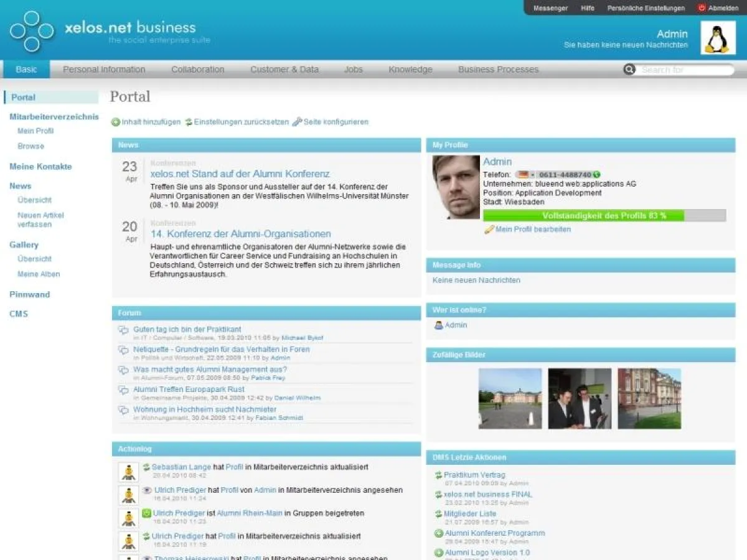
Task: Click the Einstellungen zurücksetzen reset icon
Action: point(189,122)
